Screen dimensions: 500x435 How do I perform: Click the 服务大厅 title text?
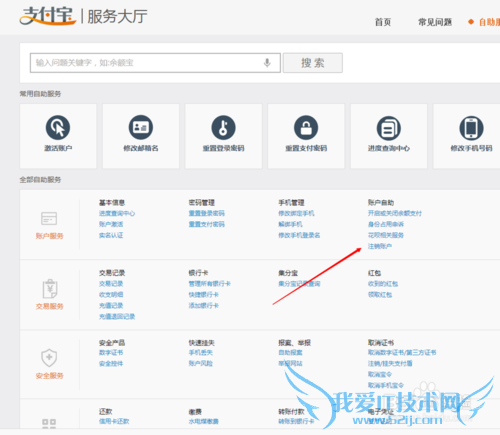117,16
